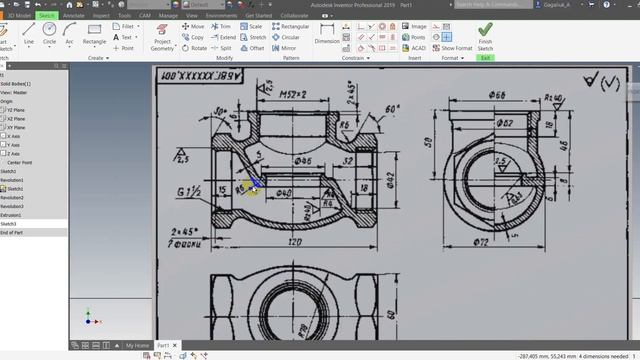Select the Arc sketch tool
The width and height of the screenshot is (640, 360).
(x=69, y=33)
